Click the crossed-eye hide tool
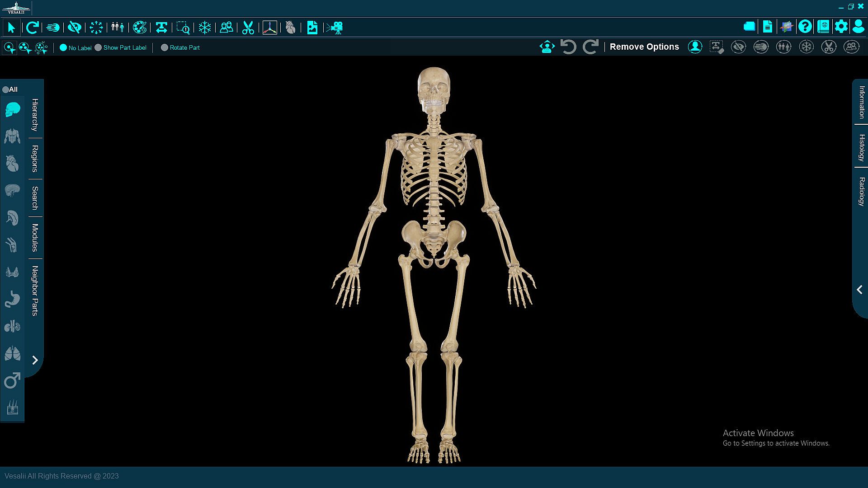Viewport: 868px width, 488px height. click(x=74, y=28)
